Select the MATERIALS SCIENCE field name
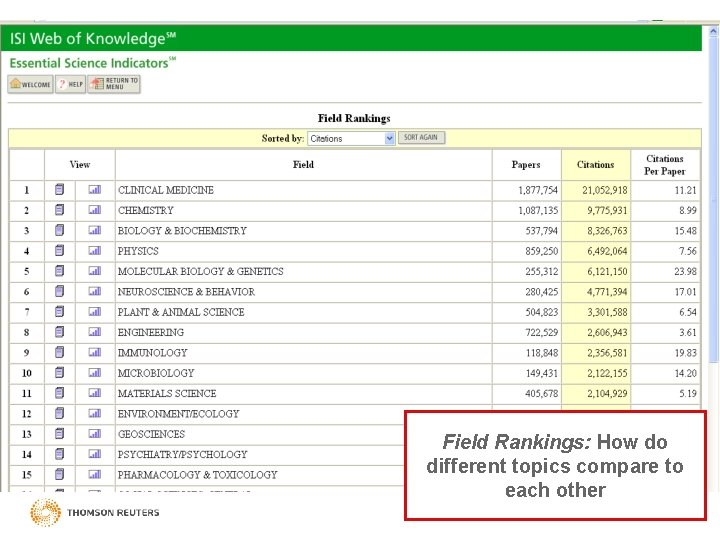 [167, 394]
